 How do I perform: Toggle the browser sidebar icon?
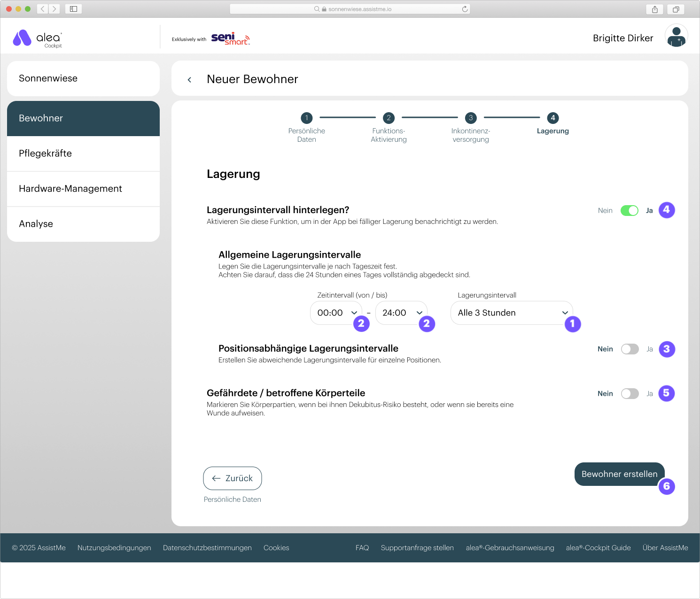pyautogui.click(x=74, y=9)
